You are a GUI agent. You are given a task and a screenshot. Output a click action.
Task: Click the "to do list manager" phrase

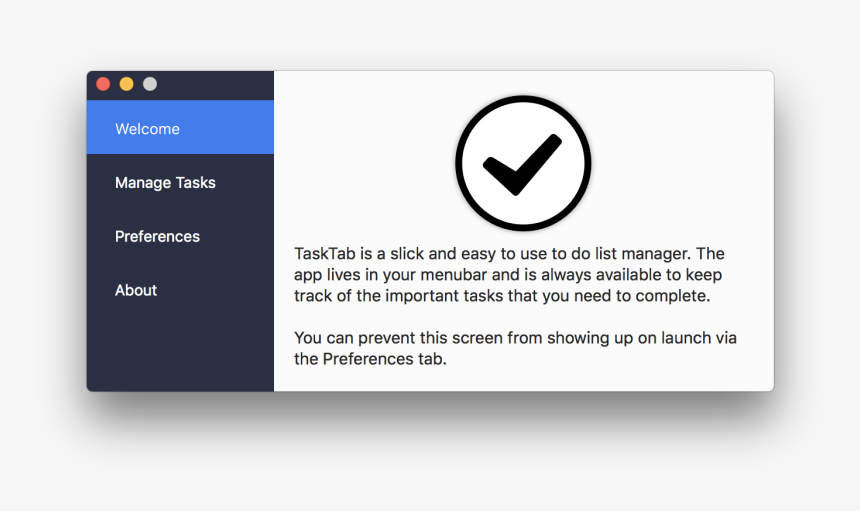tap(619, 253)
